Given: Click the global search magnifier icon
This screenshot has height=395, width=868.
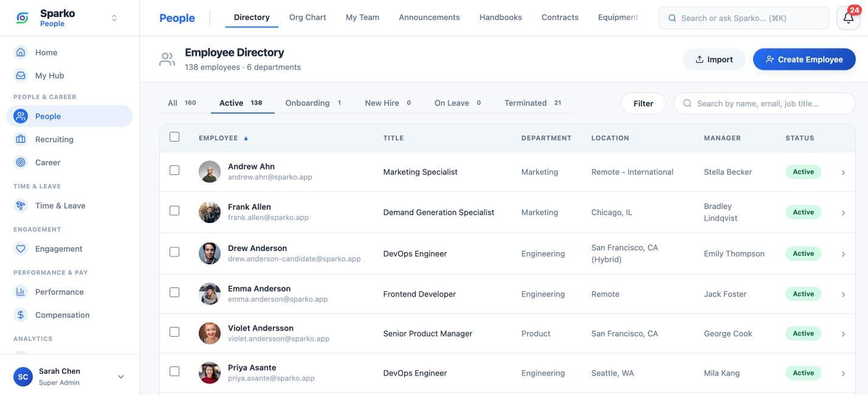Looking at the screenshot, I should [672, 18].
